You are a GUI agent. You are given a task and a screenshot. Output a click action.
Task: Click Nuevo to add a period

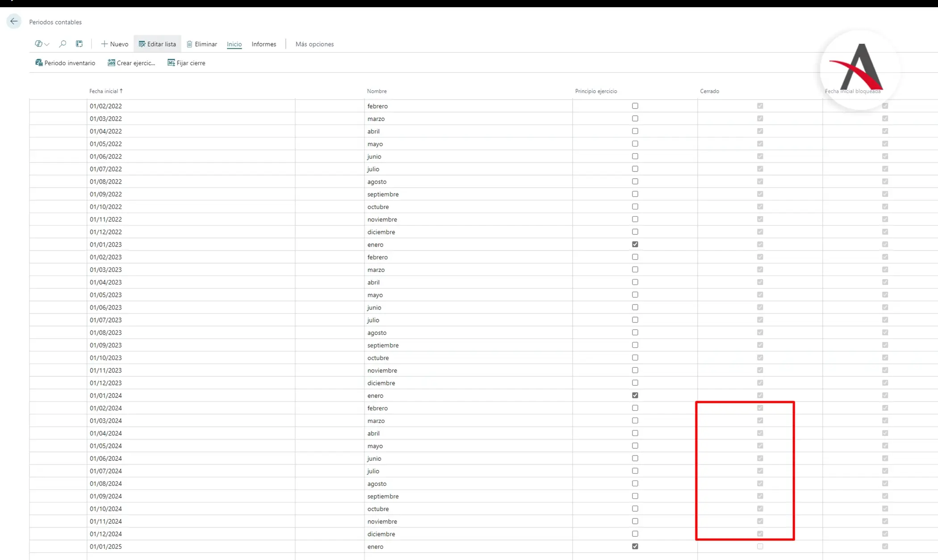(114, 44)
